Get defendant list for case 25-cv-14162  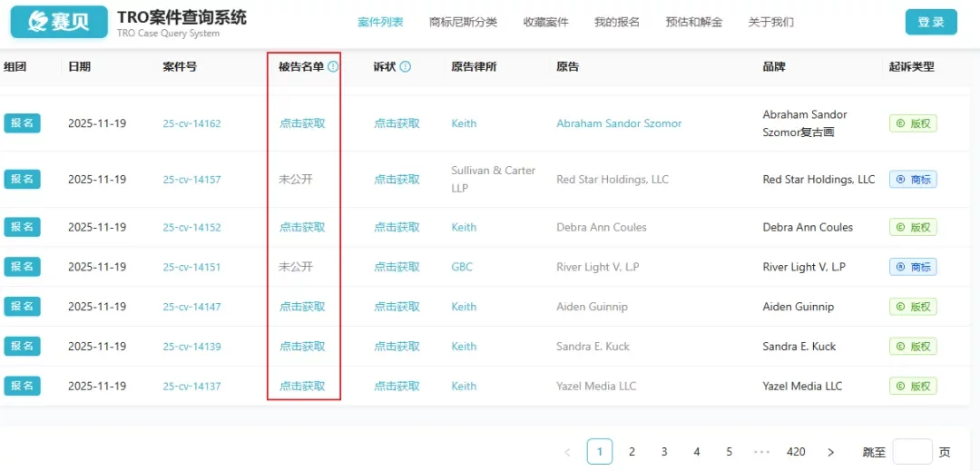tap(302, 123)
